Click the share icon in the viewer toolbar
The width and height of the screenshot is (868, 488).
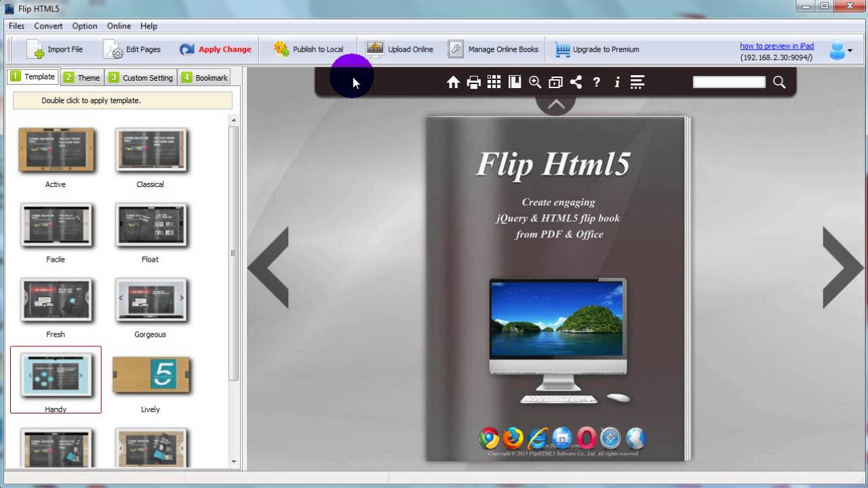[576, 82]
